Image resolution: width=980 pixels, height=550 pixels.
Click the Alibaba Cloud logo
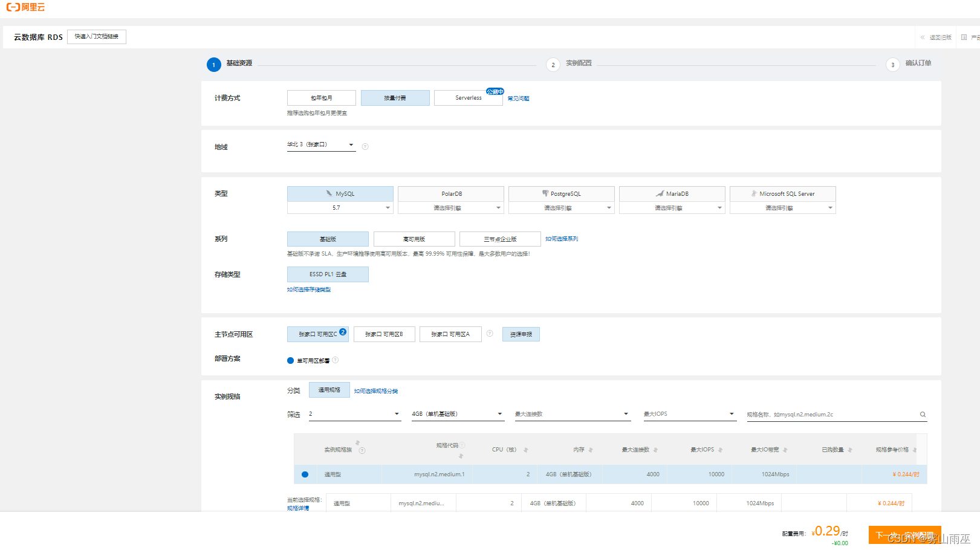[25, 7]
